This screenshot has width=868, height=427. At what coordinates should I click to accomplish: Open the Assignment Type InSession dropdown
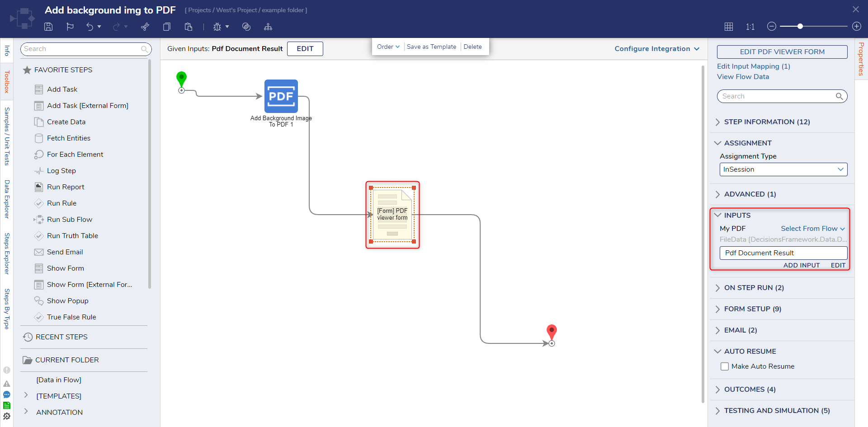(x=783, y=169)
